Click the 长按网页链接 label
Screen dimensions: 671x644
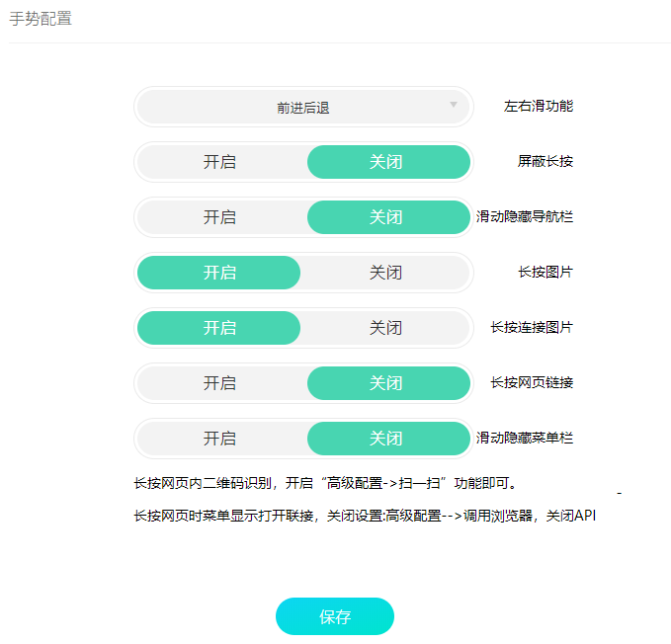[x=532, y=382]
